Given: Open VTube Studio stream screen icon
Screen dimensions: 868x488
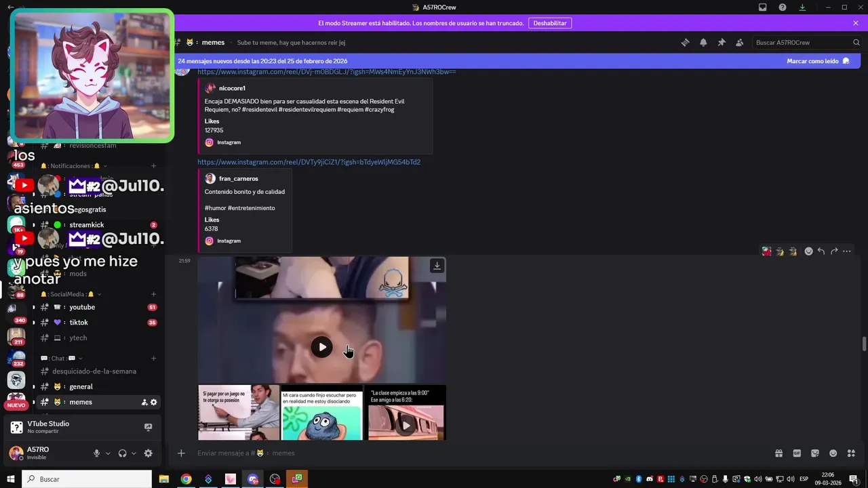Looking at the screenshot, I should pyautogui.click(x=149, y=427).
